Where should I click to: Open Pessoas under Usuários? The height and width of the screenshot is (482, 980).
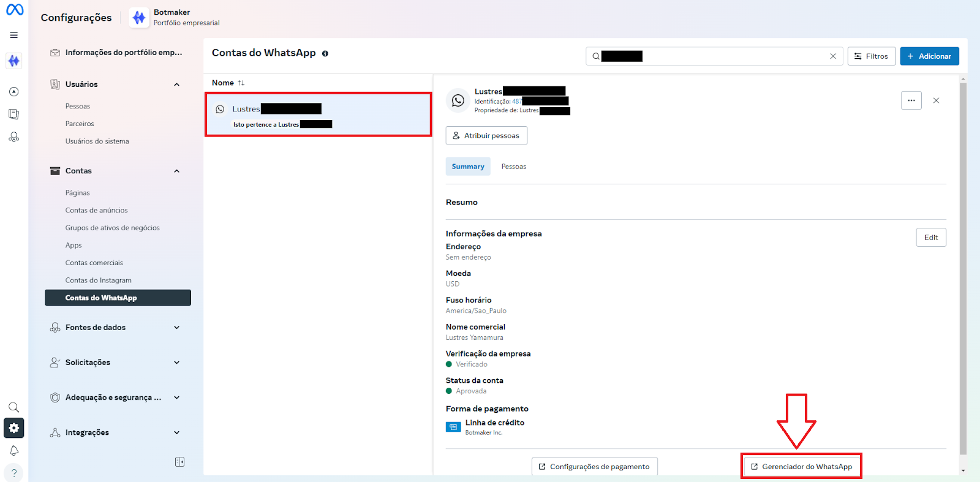pyautogui.click(x=78, y=107)
